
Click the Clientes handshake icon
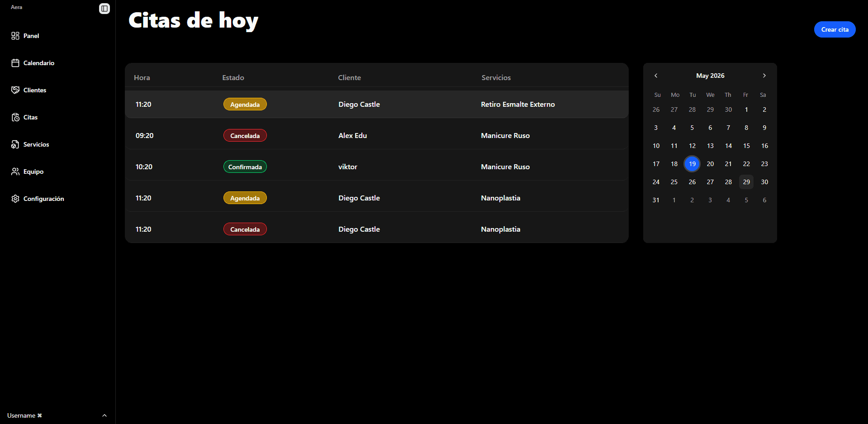coord(15,90)
